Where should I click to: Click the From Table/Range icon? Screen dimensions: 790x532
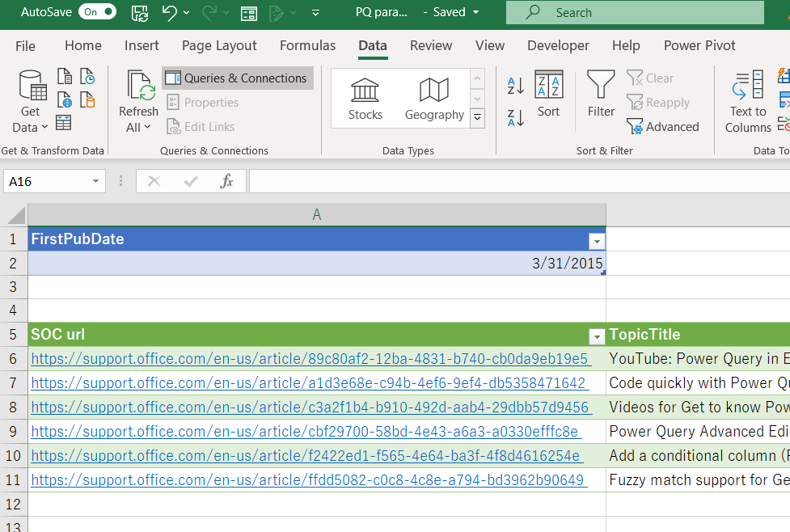pyautogui.click(x=64, y=122)
